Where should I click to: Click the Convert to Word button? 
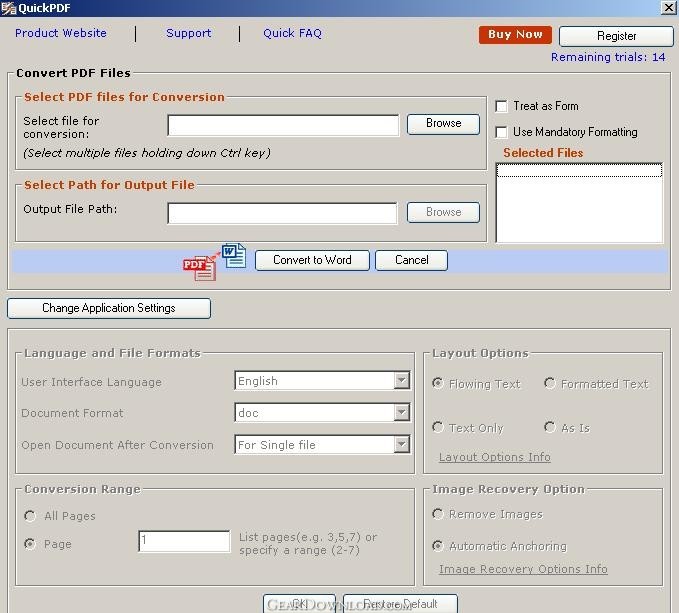[x=312, y=260]
